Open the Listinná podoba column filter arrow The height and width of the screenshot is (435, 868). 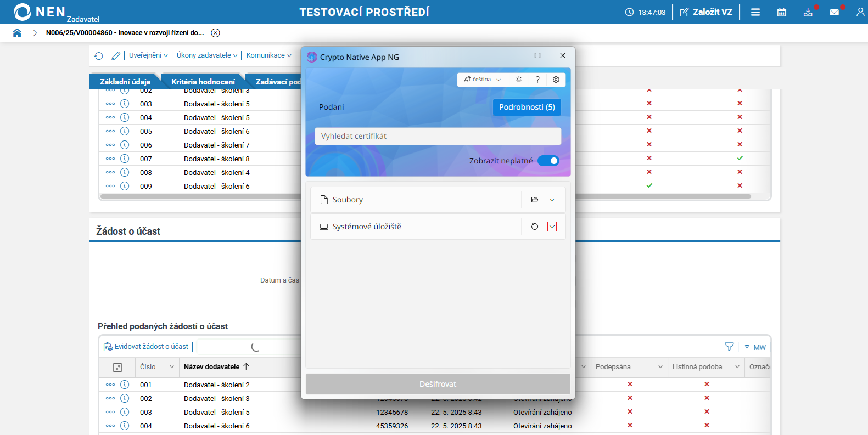(x=737, y=367)
